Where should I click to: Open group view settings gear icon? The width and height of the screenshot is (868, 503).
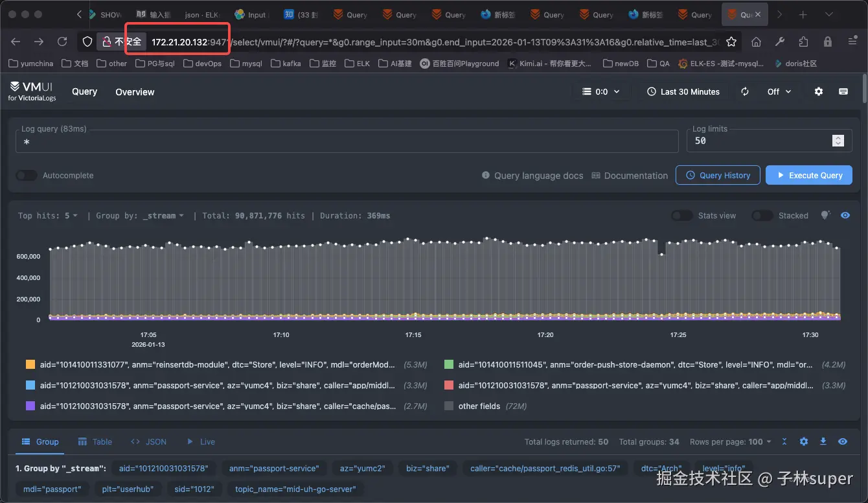(x=804, y=441)
